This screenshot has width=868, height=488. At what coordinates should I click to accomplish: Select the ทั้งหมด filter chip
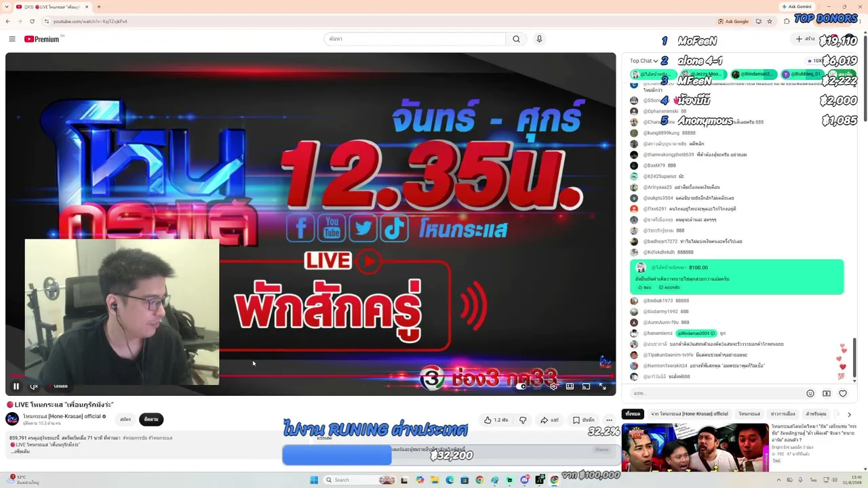tap(633, 414)
